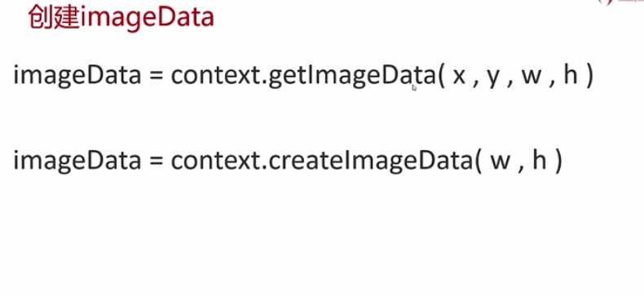644x297 pixels.
Task: Click the h parameter in getImageData call
Action: click(571, 75)
